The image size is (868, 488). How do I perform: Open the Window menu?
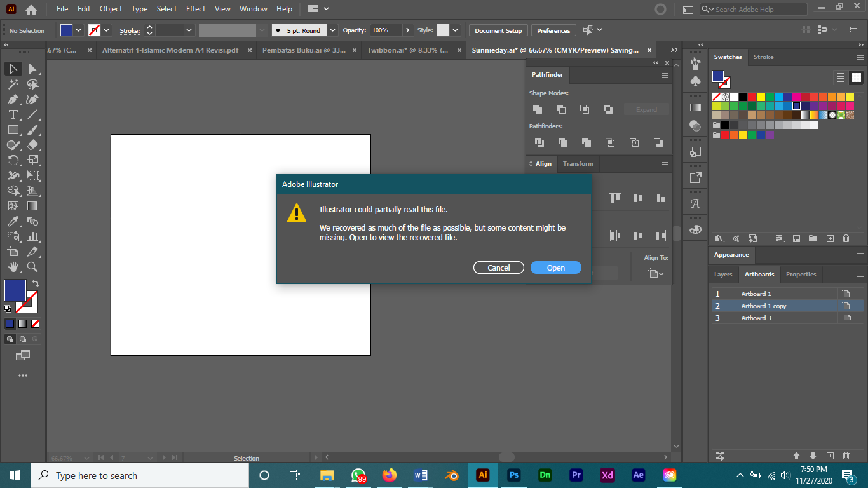click(254, 9)
